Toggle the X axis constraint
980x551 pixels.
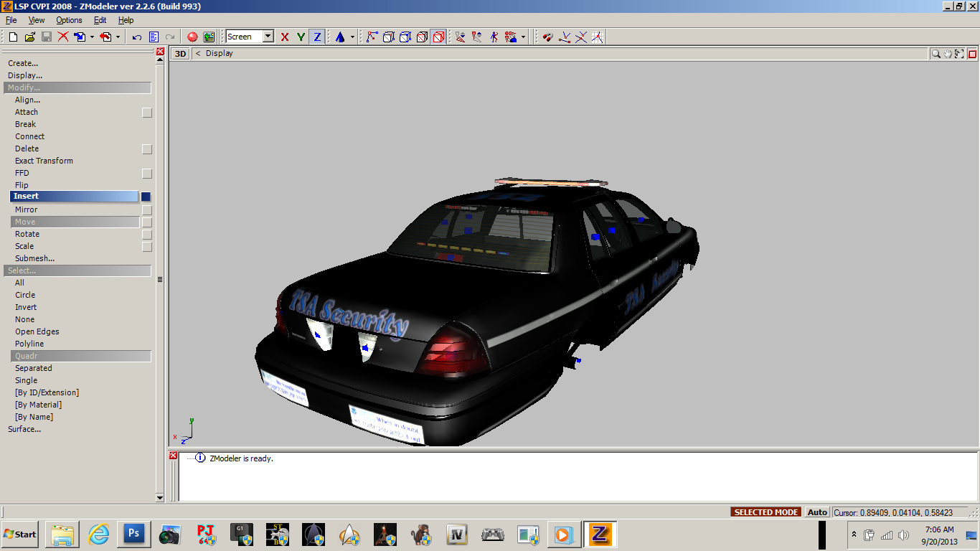pos(285,37)
